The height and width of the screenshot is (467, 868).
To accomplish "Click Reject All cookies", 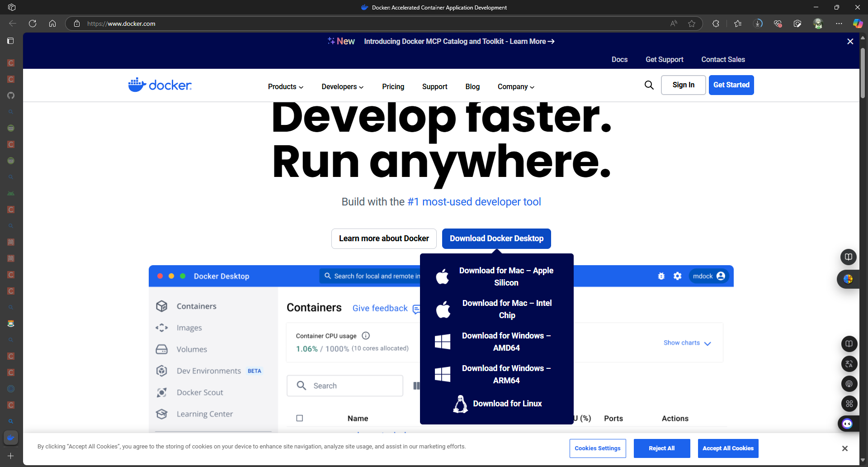I will [662, 448].
